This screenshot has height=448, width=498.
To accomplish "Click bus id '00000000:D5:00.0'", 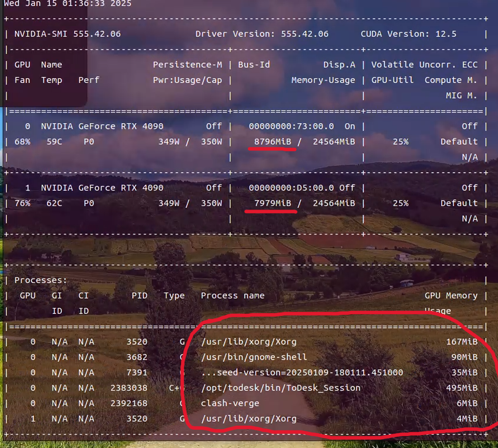I will [291, 188].
